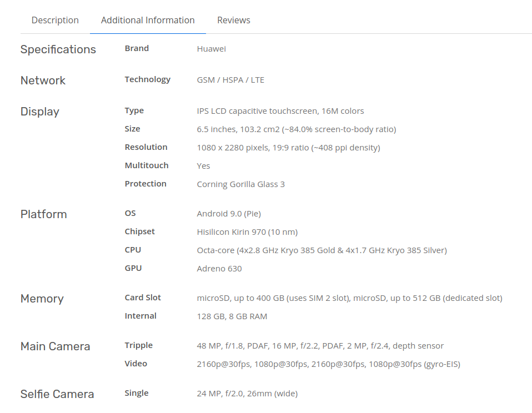Select the GSM / HSPA / LTE technology text
Screen dimensions: 532x413
(230, 79)
